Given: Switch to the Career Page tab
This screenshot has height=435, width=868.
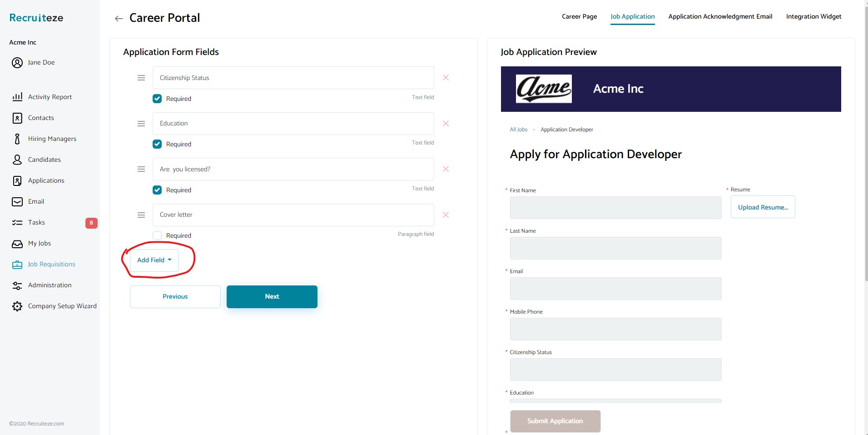Looking at the screenshot, I should pos(579,16).
